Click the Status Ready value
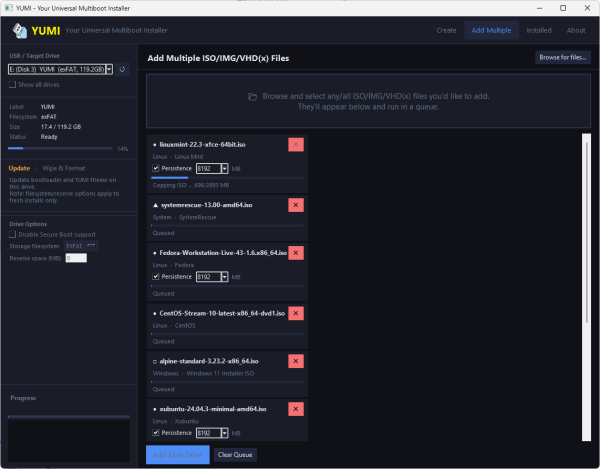 pos(49,137)
